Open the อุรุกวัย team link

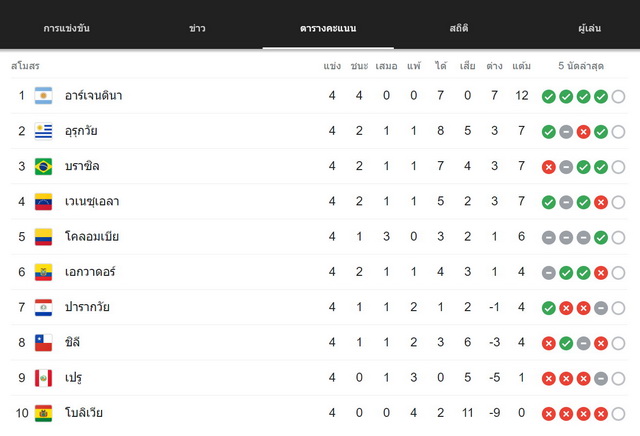81,131
